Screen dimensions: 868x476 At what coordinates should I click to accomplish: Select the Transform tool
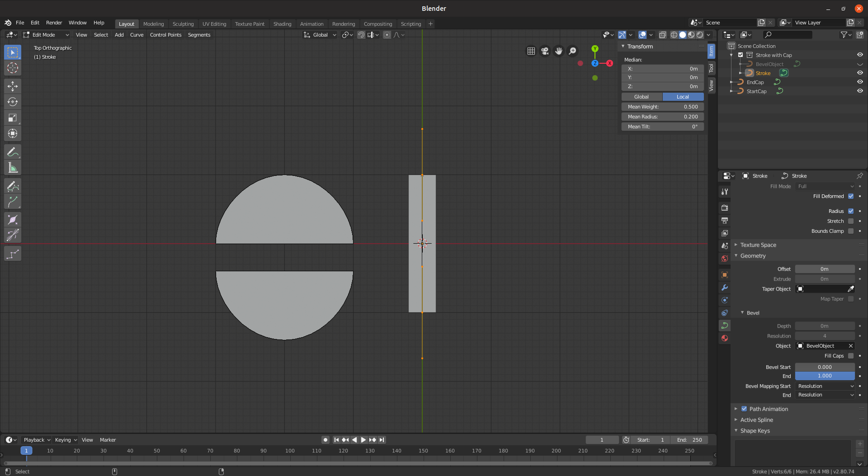pyautogui.click(x=13, y=133)
